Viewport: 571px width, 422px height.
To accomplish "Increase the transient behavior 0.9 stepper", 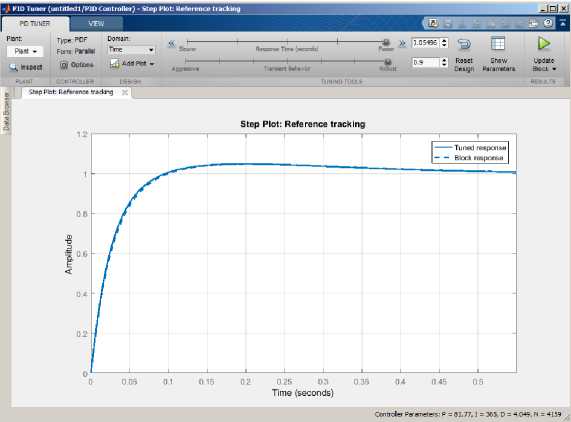I will coord(444,60).
